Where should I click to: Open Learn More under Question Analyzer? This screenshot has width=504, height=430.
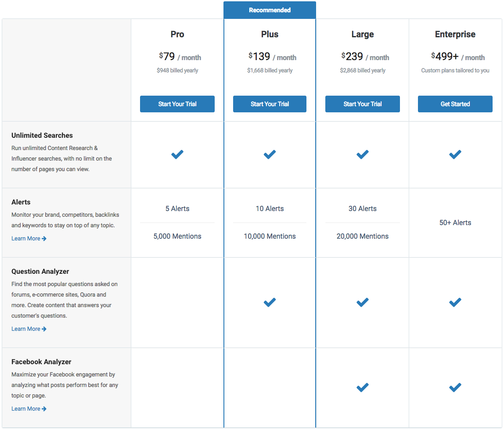click(25, 329)
